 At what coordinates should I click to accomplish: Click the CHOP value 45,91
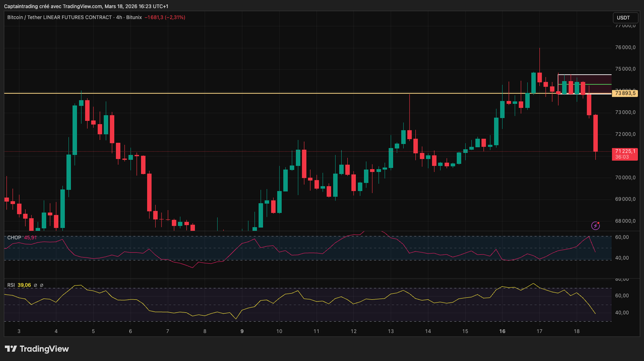tap(31, 237)
